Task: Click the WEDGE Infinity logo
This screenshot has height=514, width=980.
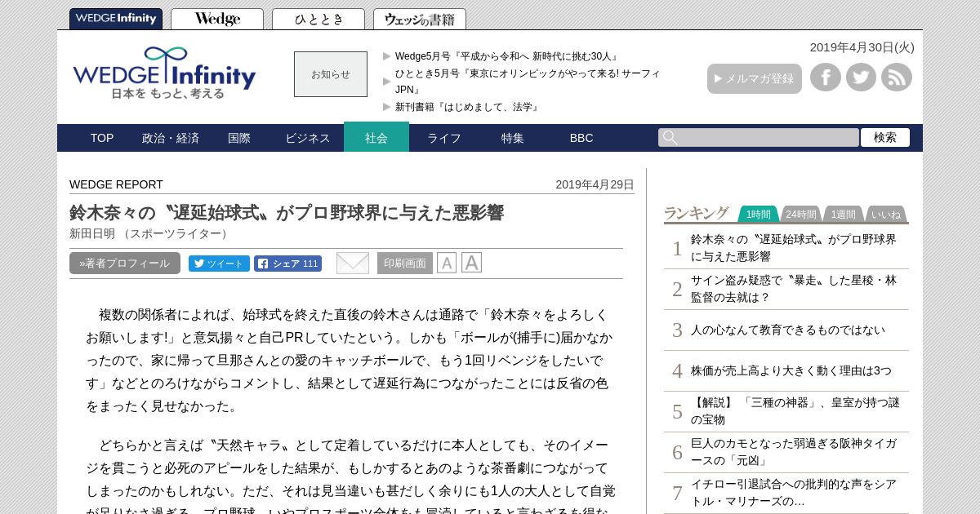Action: [164, 73]
